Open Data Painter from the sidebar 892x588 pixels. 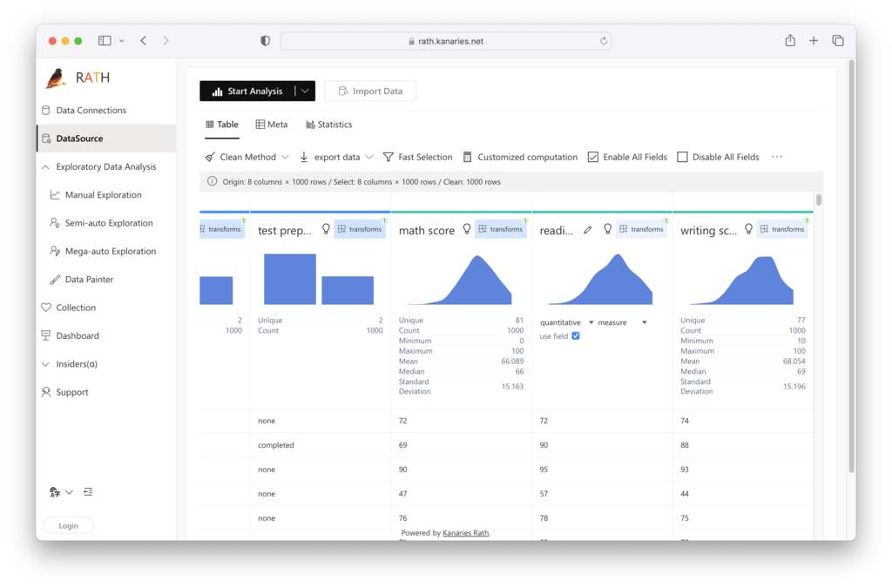click(89, 280)
